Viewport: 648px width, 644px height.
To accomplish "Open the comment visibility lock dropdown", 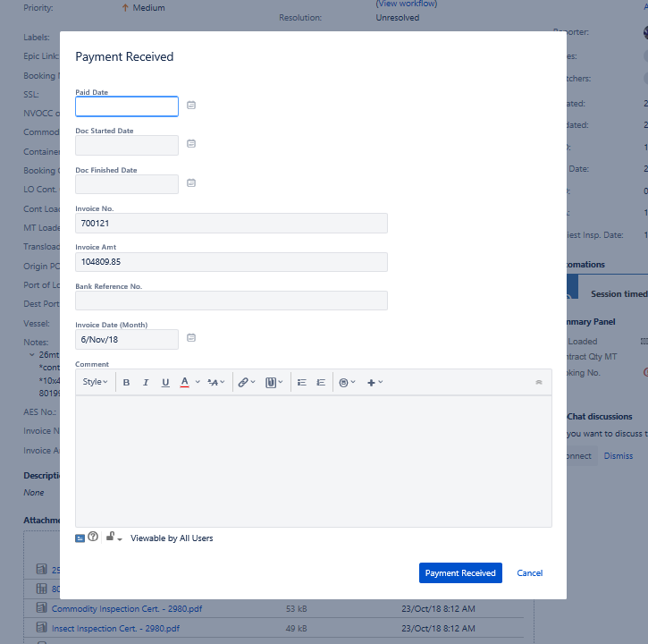I will click(114, 538).
